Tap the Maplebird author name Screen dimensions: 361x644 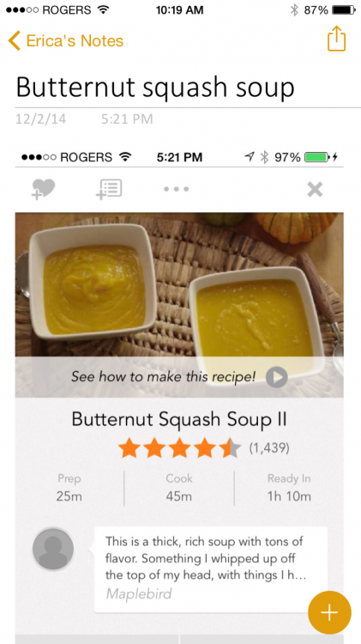(139, 593)
